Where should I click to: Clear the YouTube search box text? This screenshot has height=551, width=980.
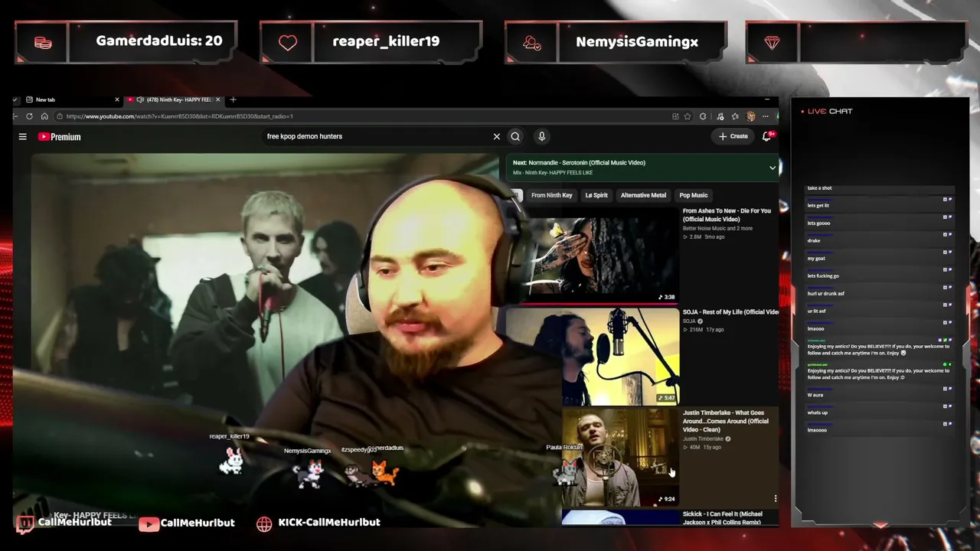click(496, 136)
